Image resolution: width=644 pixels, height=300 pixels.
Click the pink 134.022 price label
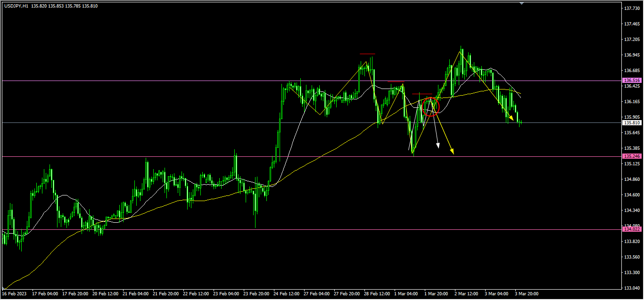632,229
